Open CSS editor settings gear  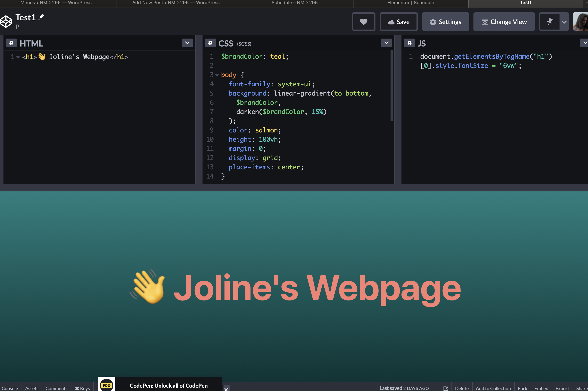(x=210, y=43)
